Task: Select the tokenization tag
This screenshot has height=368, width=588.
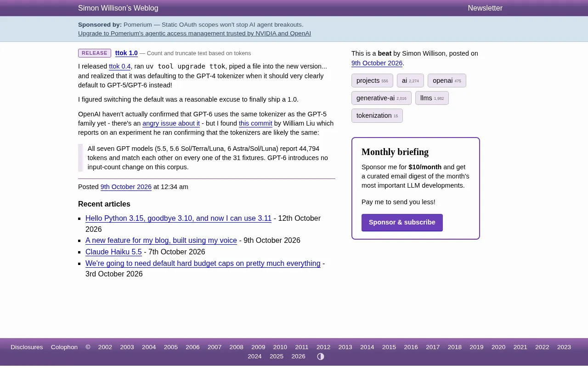Action: coord(377,115)
